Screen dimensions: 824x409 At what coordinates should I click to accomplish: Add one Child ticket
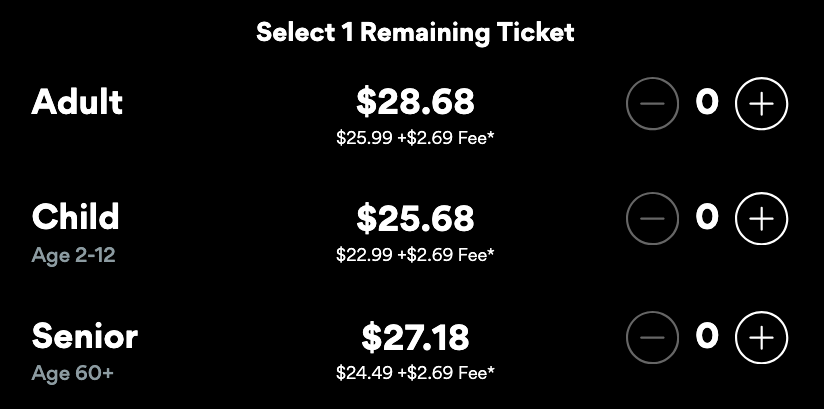click(x=762, y=219)
